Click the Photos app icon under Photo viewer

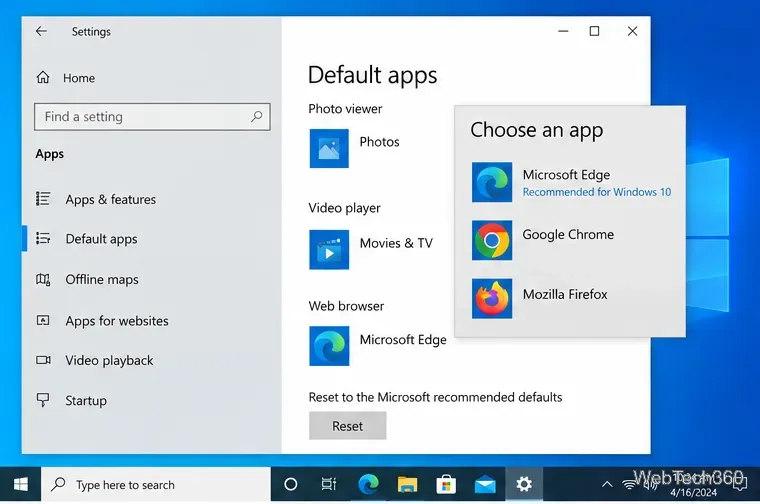(329, 148)
